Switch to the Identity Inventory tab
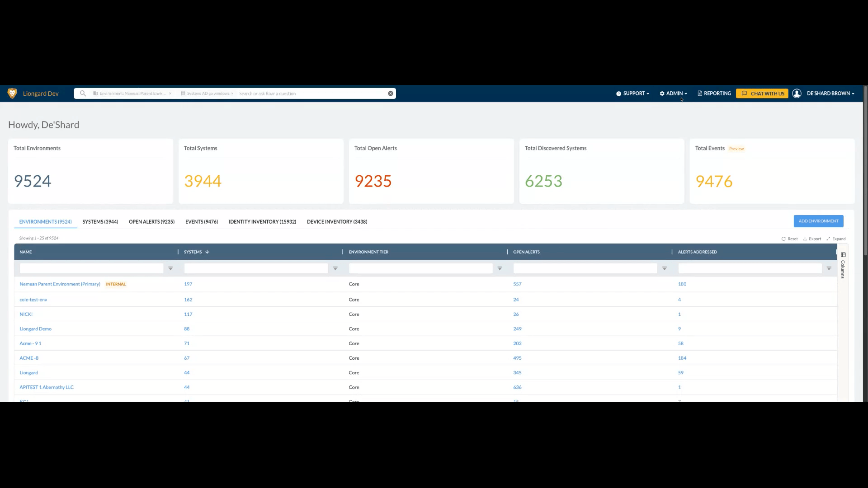868x488 pixels. point(262,222)
